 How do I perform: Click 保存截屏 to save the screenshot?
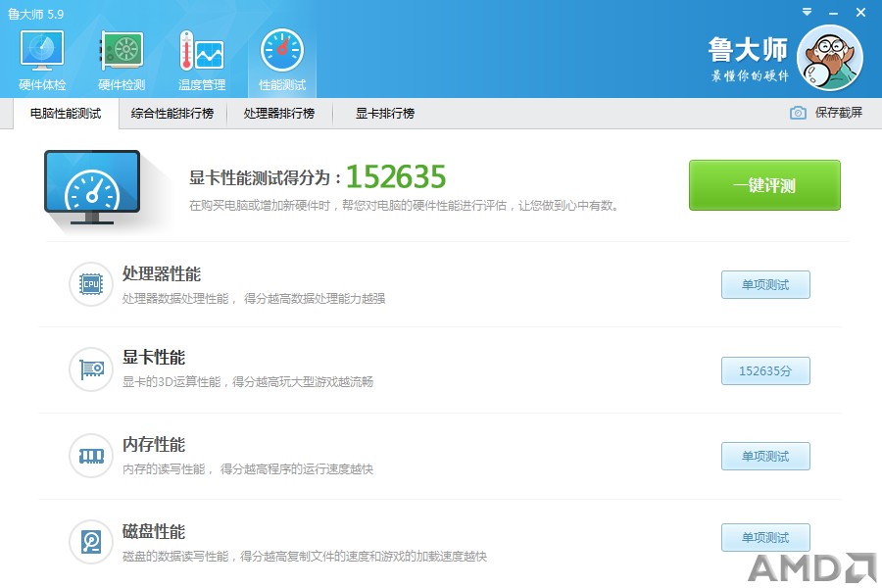[x=839, y=113]
